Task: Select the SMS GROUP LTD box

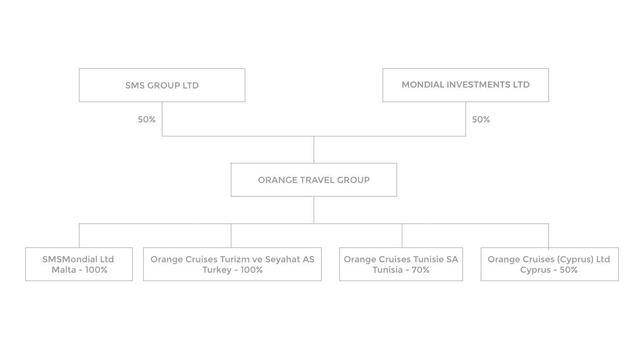Action: 162,85
